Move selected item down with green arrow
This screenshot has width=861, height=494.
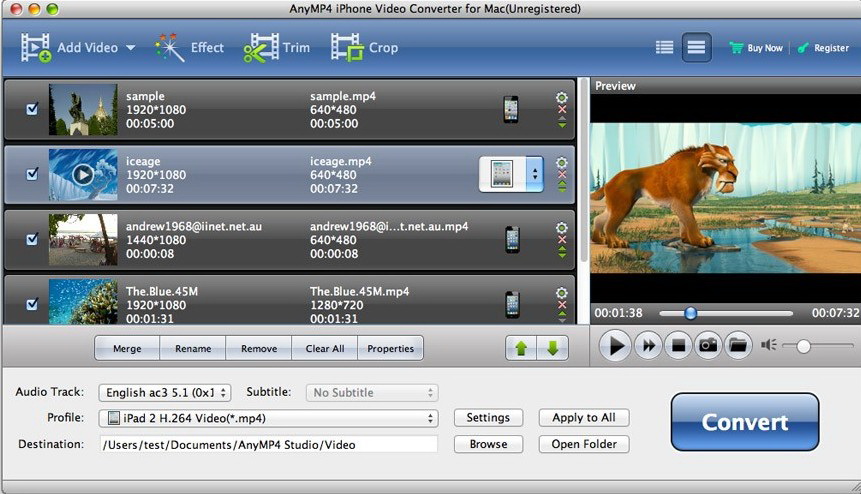[x=552, y=348]
